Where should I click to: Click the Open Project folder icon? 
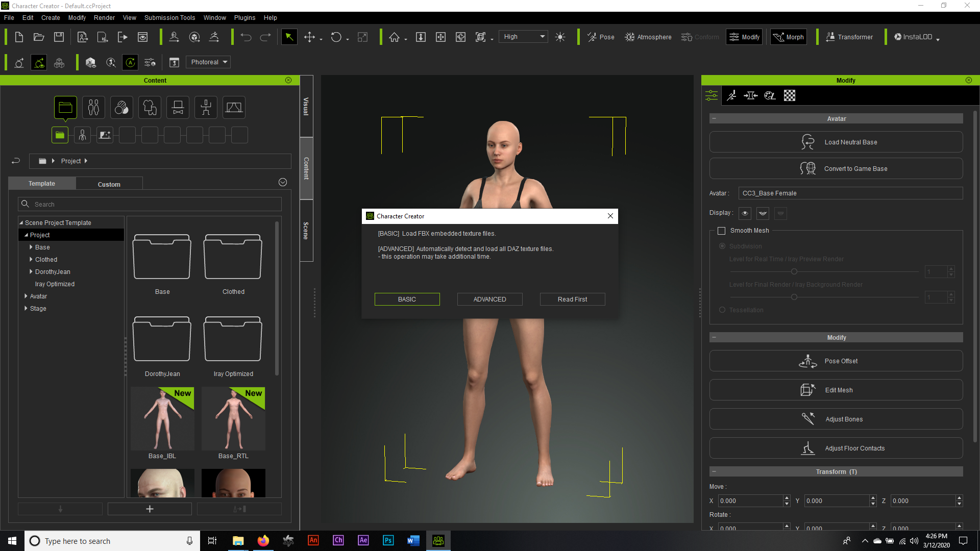point(39,37)
